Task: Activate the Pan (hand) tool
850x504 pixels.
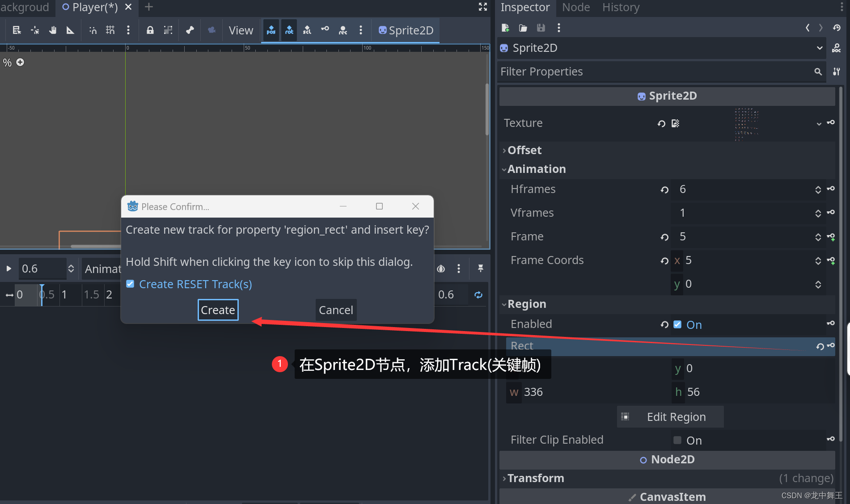Action: click(53, 30)
